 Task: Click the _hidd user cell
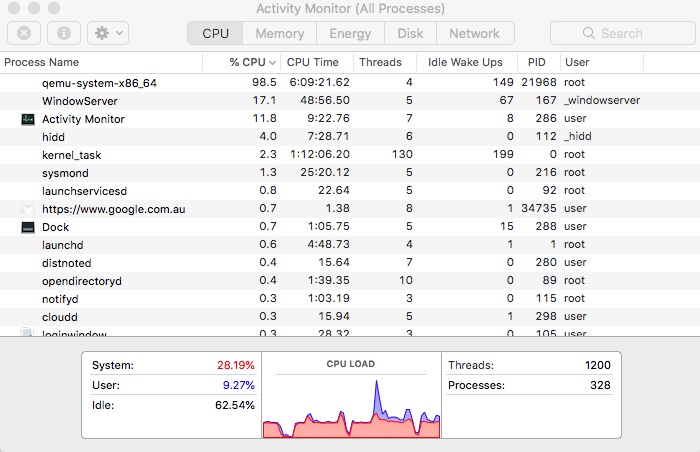pyautogui.click(x=578, y=136)
